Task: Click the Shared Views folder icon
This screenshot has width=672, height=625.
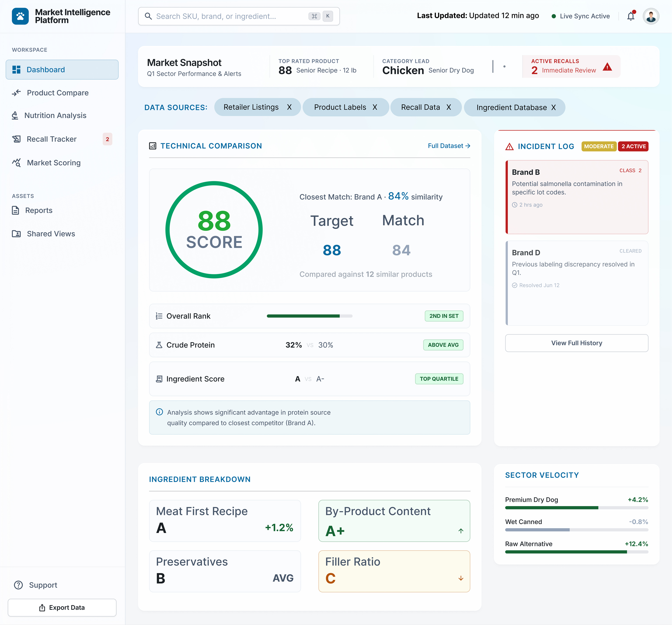Action: (x=16, y=234)
